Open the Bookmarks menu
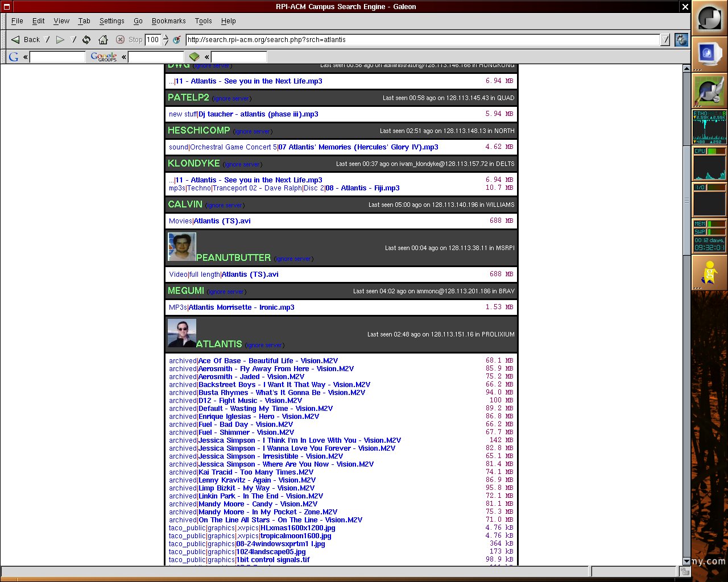The image size is (728, 582). 168,21
